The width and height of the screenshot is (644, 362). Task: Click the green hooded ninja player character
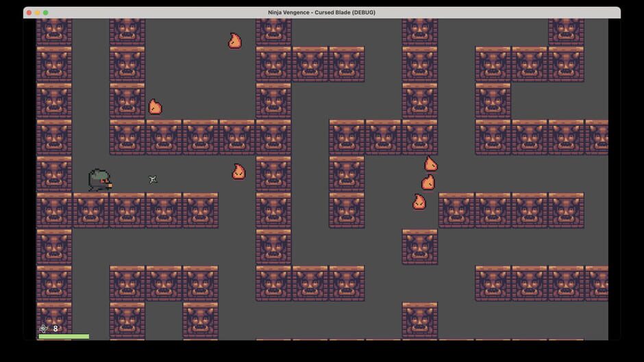100,180
